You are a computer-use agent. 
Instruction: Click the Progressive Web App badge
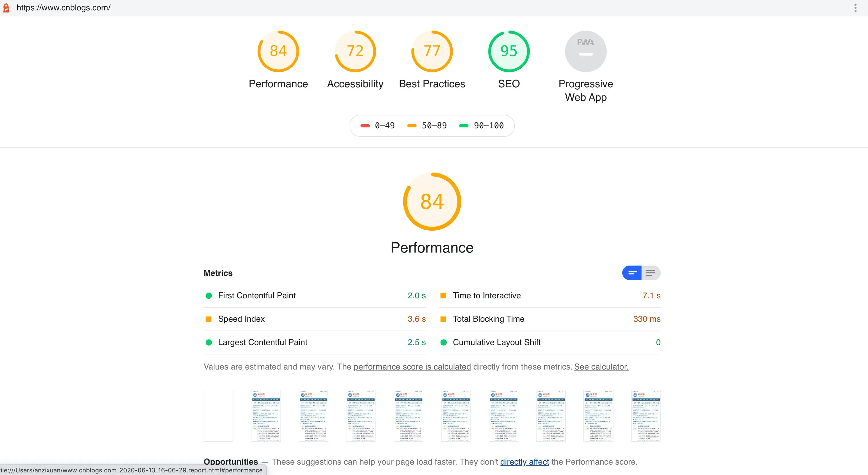(x=585, y=52)
